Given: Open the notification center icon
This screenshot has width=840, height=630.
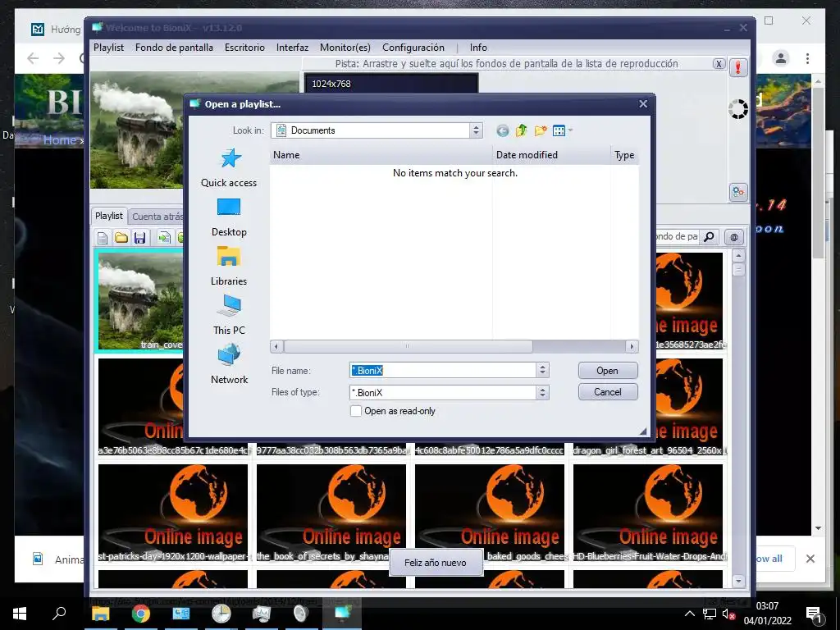Looking at the screenshot, I should point(814,614).
